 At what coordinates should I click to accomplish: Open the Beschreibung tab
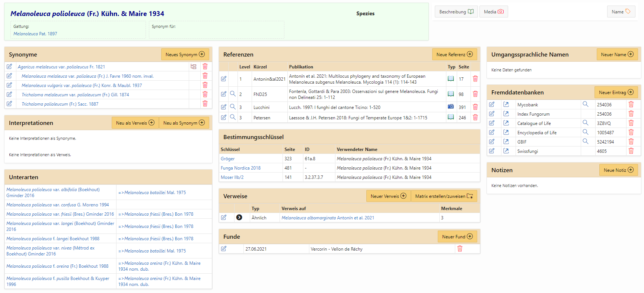coord(456,12)
